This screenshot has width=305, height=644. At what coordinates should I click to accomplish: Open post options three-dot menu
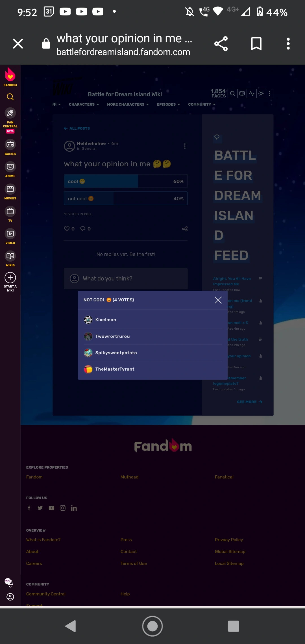pos(185,146)
